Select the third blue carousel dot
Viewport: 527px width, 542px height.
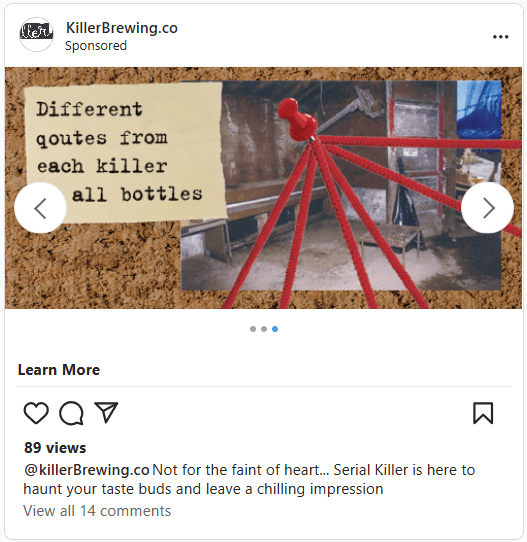pos(275,329)
